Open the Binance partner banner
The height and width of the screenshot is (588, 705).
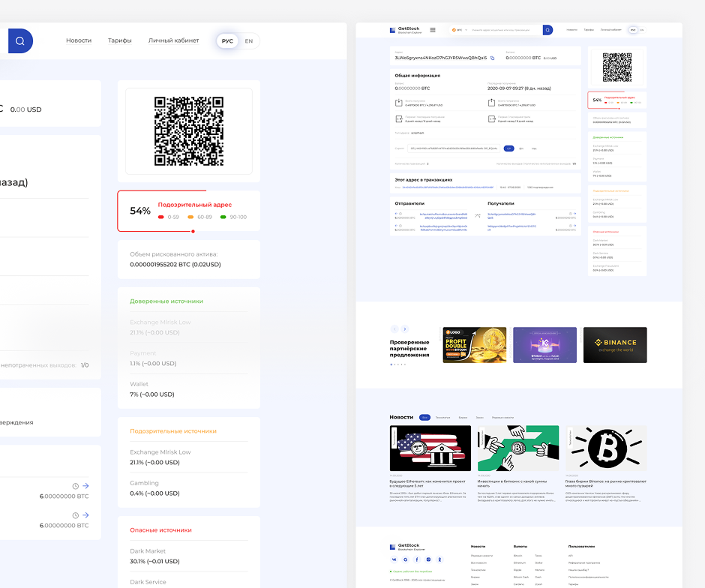(x=614, y=345)
